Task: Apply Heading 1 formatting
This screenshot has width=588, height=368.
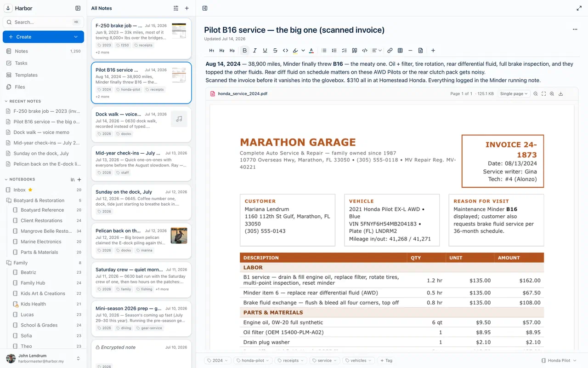Action: click(212, 51)
